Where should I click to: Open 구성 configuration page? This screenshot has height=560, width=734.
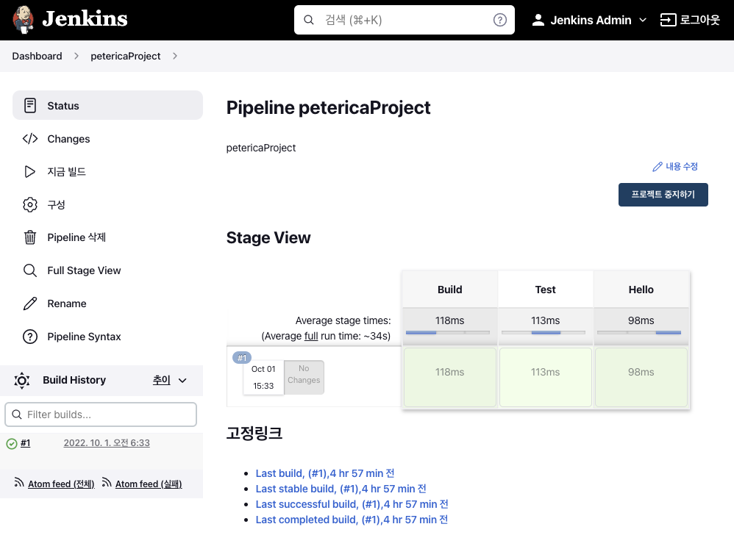click(107, 204)
